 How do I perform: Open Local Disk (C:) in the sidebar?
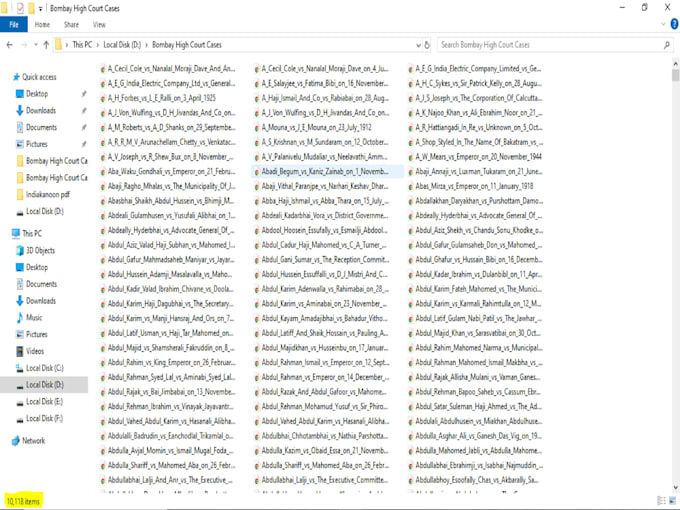click(x=40, y=368)
